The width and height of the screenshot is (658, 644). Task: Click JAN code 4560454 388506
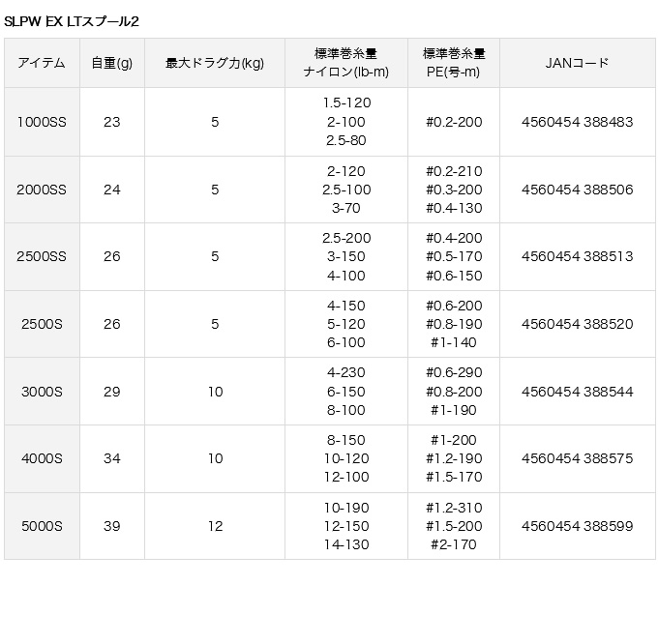(577, 190)
